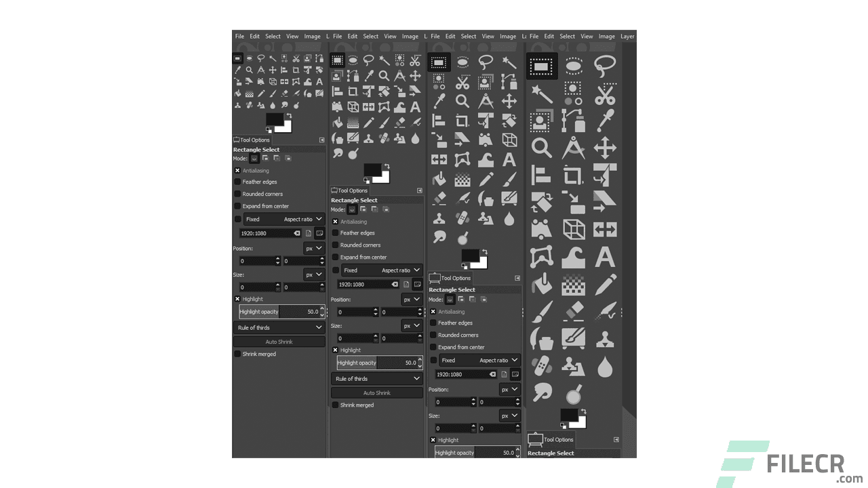868x488 pixels.
Task: Select the Align tool in the second-smallest toolbox
Action: 337,91
